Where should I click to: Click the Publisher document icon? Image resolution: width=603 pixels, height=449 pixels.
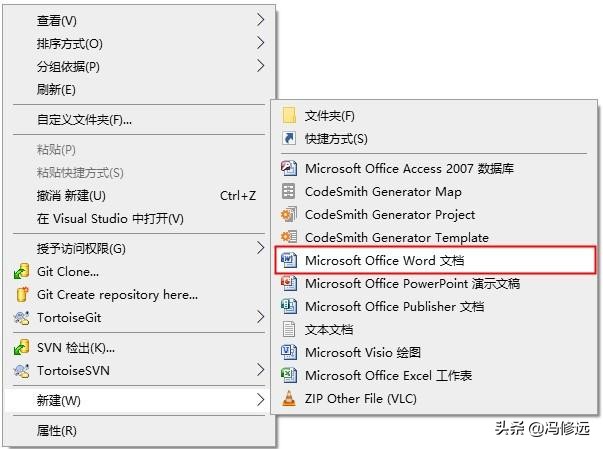click(289, 306)
